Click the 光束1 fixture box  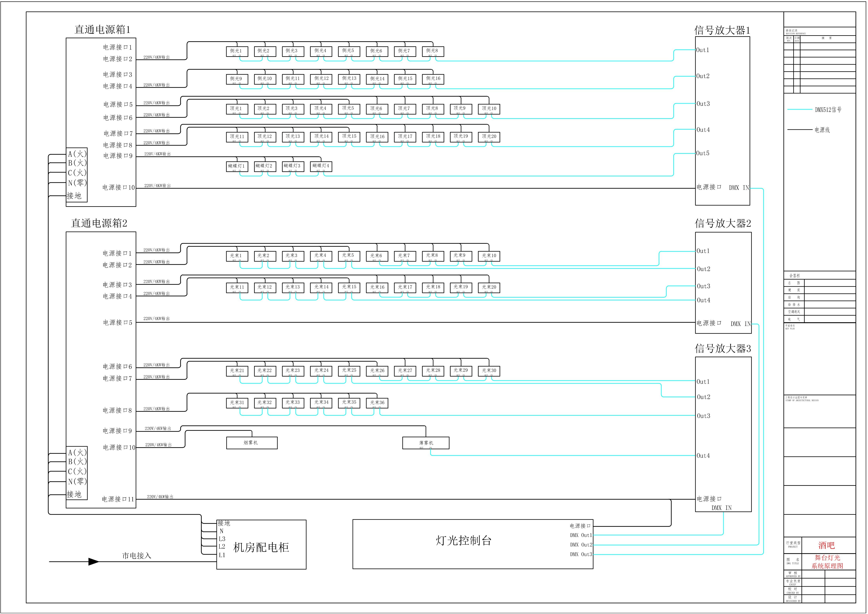[x=237, y=256]
